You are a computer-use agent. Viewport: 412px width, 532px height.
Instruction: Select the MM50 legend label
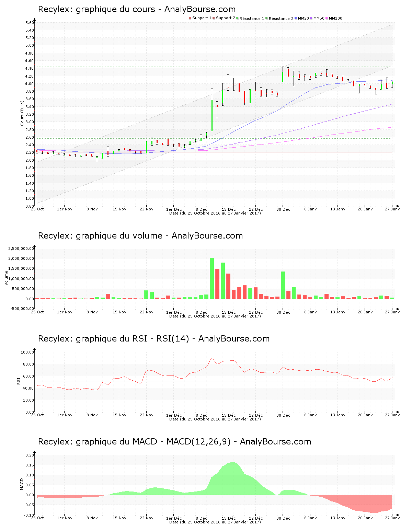[319, 18]
